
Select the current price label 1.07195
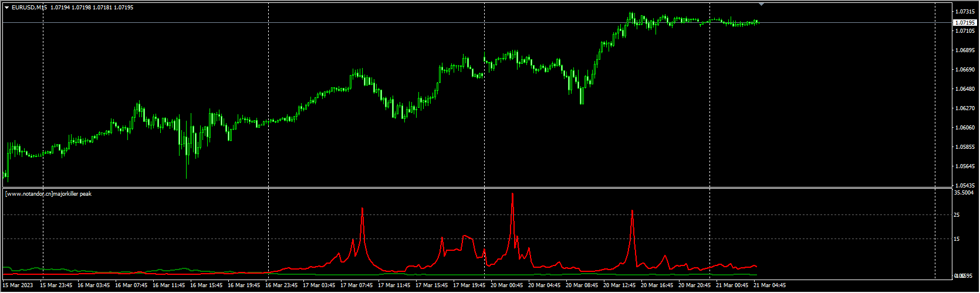[x=965, y=22]
